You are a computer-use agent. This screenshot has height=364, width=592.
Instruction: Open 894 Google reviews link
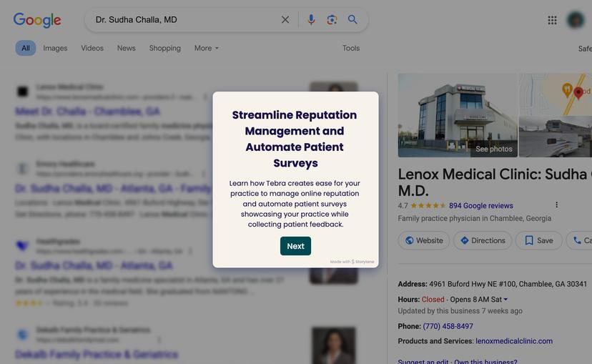481,206
